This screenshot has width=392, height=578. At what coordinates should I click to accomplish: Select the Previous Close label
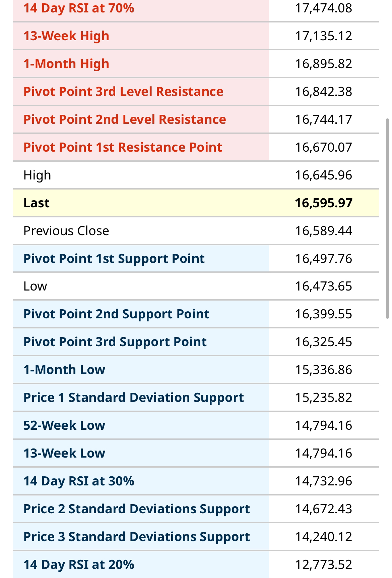point(66,231)
